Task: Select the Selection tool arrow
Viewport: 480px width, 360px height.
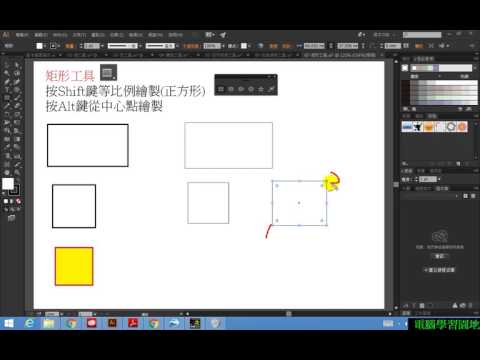Action: [7, 65]
